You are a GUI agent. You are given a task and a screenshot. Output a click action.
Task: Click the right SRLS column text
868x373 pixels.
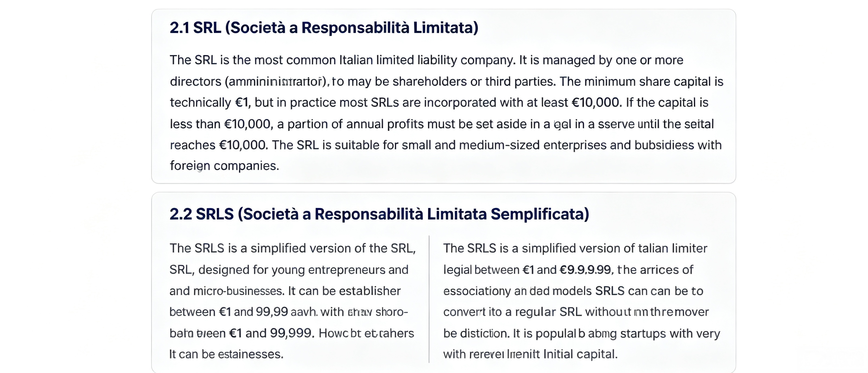coord(582,301)
